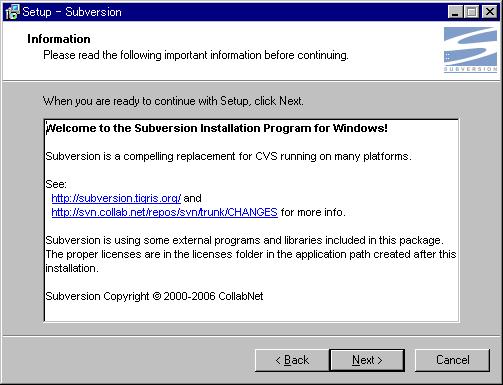Close the Setup - Subversion window
This screenshot has height=385, width=503.
(x=490, y=12)
